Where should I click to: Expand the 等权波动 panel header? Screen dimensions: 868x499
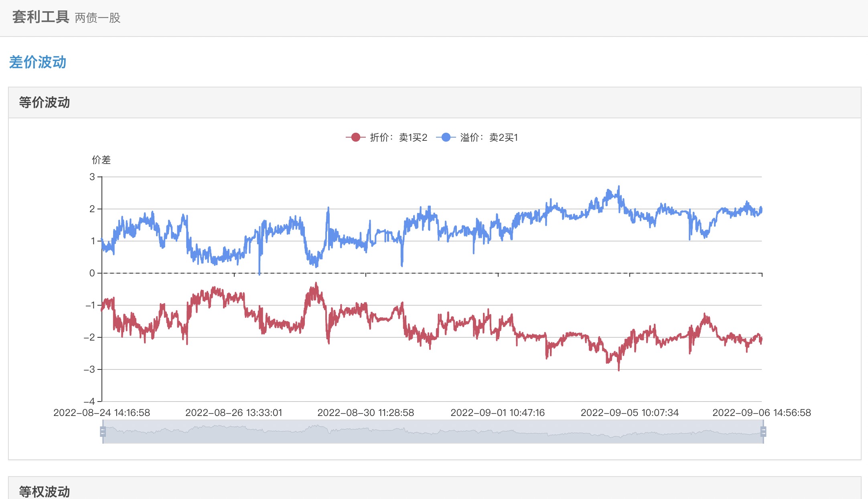[45, 491]
